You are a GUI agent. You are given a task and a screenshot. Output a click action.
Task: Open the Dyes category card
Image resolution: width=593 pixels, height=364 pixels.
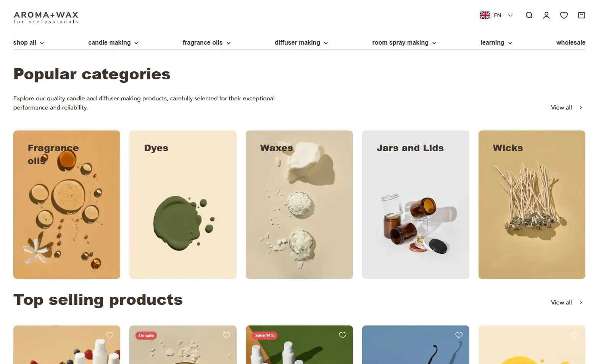[x=183, y=205]
